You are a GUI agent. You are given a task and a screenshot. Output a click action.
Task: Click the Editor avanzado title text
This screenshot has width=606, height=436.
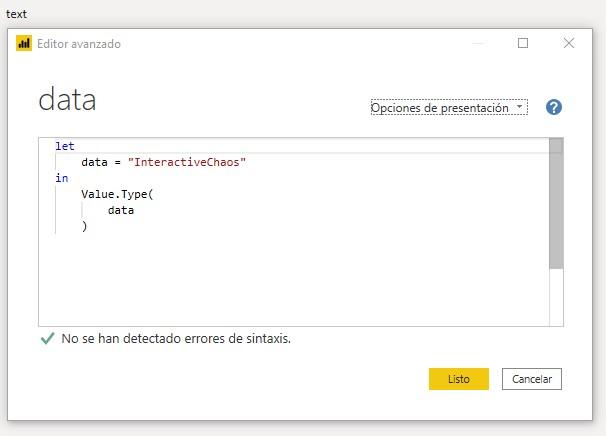tap(79, 44)
